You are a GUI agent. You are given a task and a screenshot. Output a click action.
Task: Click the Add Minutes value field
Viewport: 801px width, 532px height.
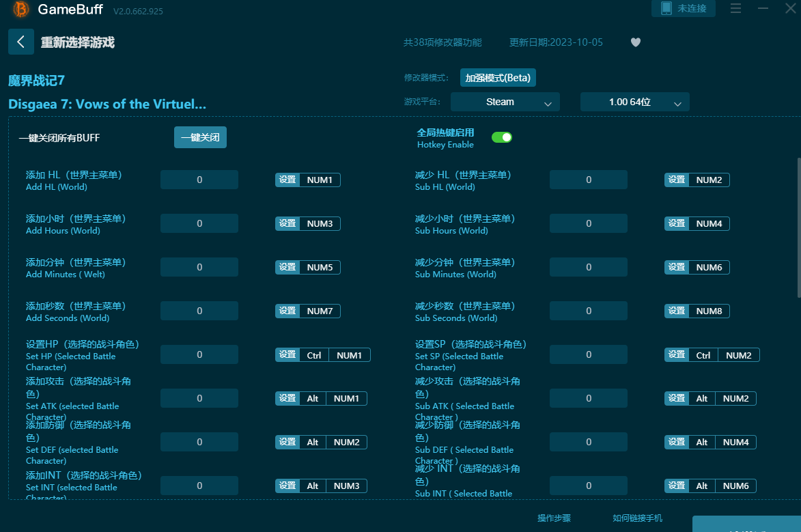click(199, 267)
